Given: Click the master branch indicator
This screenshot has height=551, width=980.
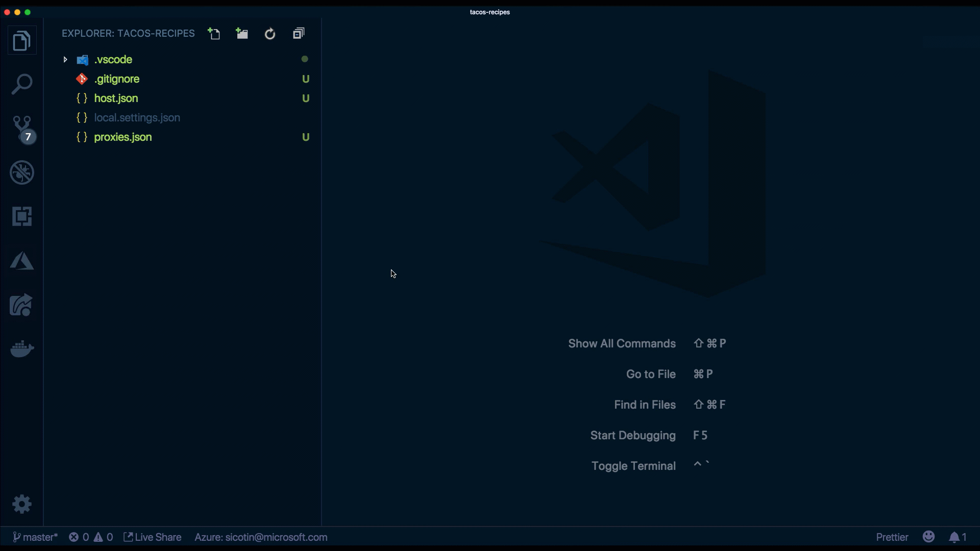Looking at the screenshot, I should pos(35,537).
